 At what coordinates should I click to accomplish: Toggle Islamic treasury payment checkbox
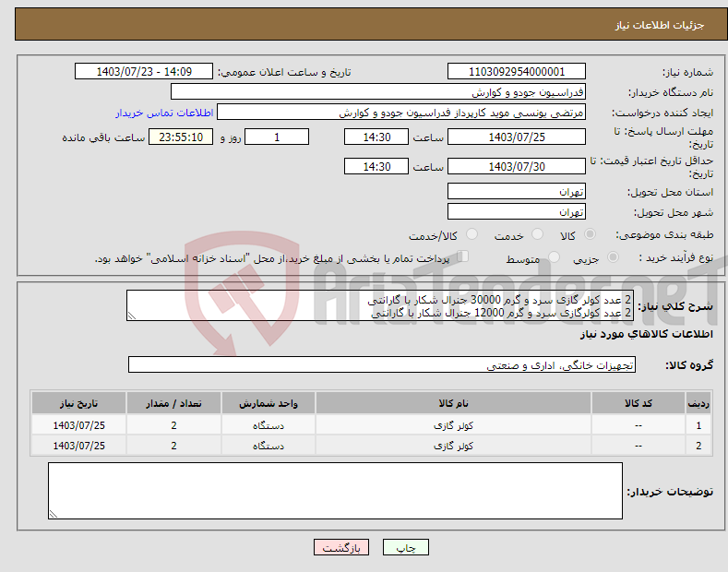(x=463, y=256)
